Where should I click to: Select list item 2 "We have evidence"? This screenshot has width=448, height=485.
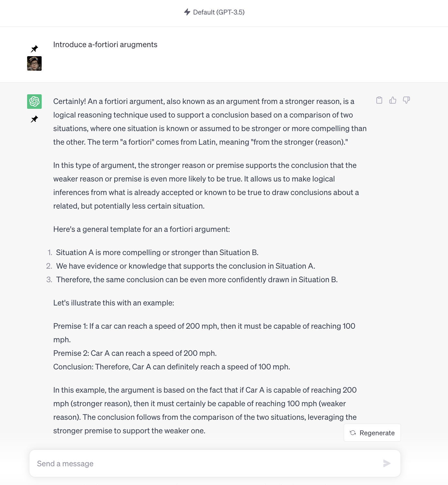[x=186, y=266]
